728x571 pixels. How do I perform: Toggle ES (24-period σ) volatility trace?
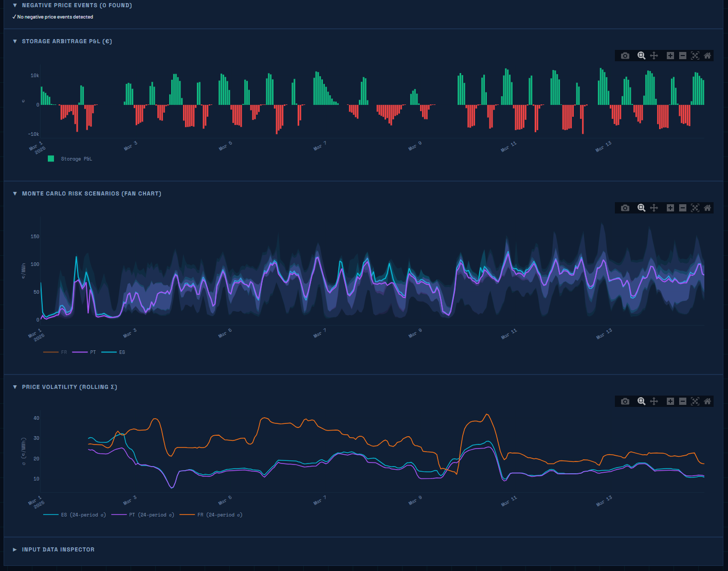point(75,515)
